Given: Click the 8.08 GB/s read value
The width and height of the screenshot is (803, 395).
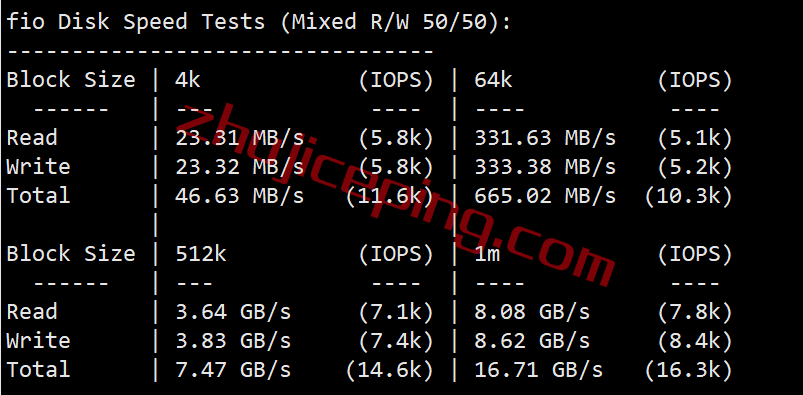Looking at the screenshot, I should [532, 312].
